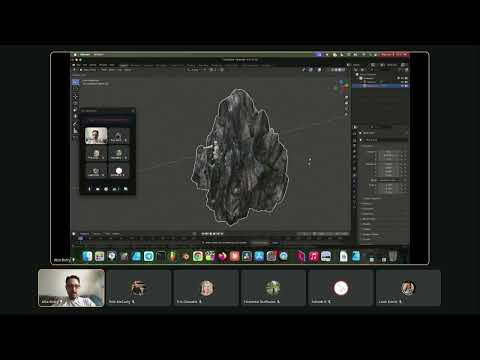Click the rightmost control in small meeting window
The width and height of the screenshot is (480, 360).
126,189
